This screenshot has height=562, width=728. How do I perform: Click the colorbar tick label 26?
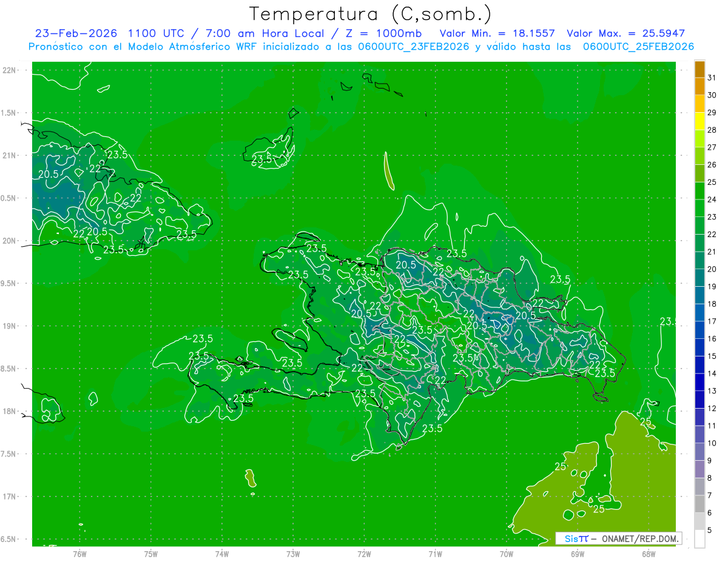pyautogui.click(x=712, y=164)
